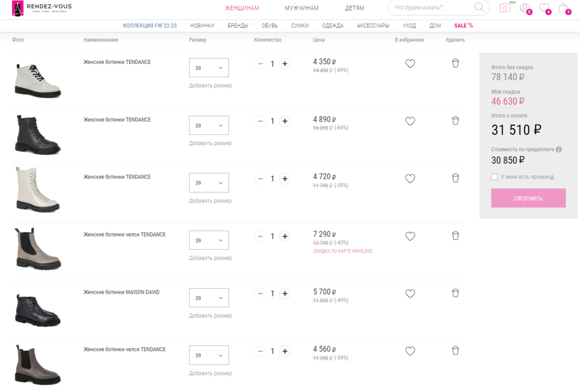This screenshot has width=580, height=392.
Task: Click 'Добавить размер' for 4 350 ₽ boots
Action: 210,85
